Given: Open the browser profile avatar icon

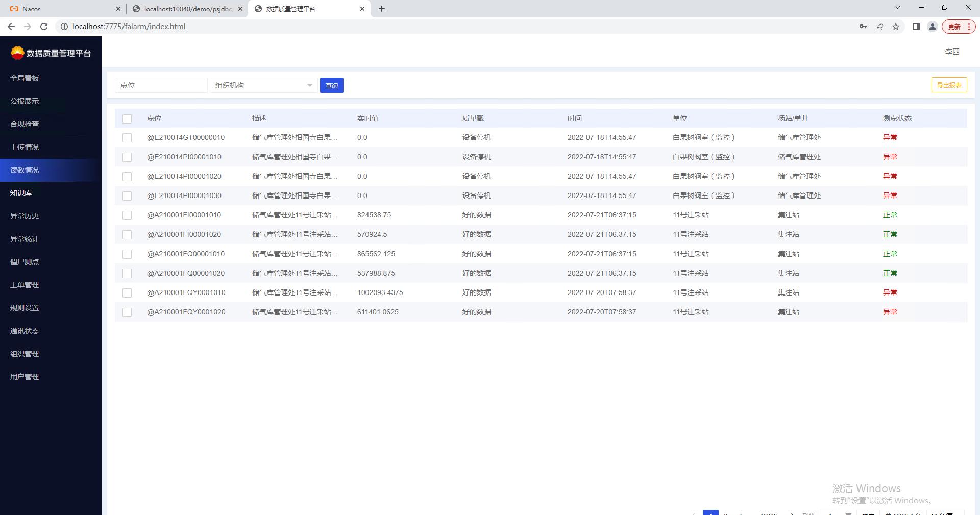Looking at the screenshot, I should pyautogui.click(x=932, y=27).
